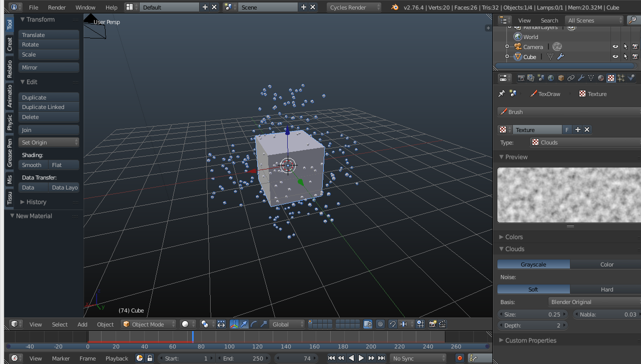The height and width of the screenshot is (364, 641).
Task: Open the Render properties tab (camera icon)
Action: point(521,78)
